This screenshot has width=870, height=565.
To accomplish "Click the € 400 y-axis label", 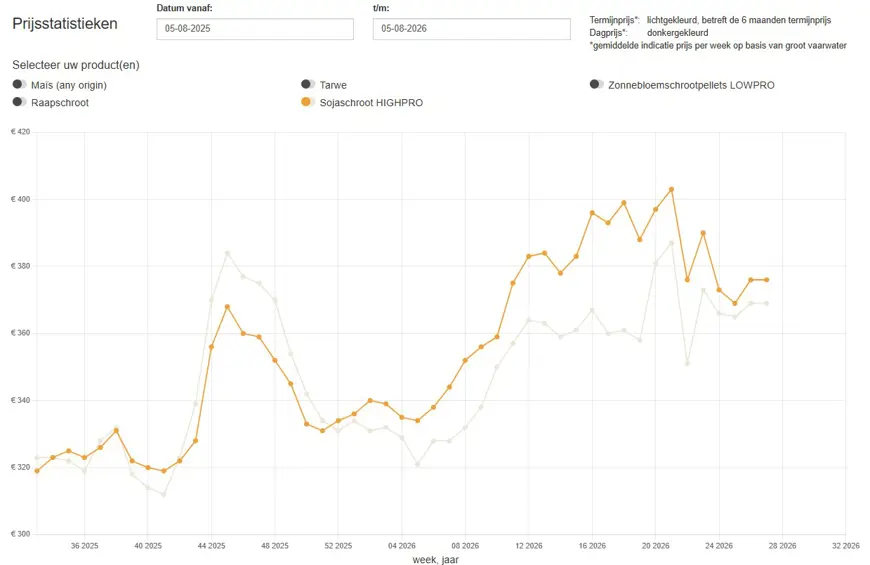I will [21, 199].
